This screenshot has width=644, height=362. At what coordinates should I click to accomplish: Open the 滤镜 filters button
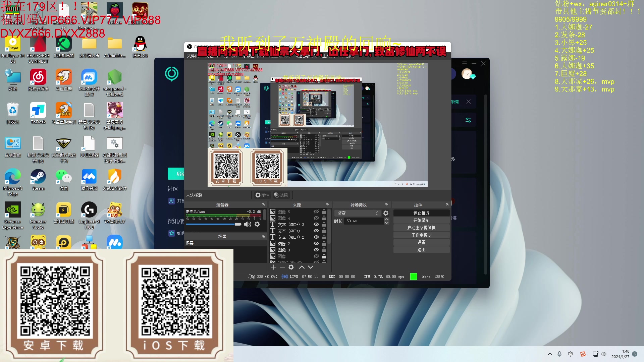tap(281, 195)
